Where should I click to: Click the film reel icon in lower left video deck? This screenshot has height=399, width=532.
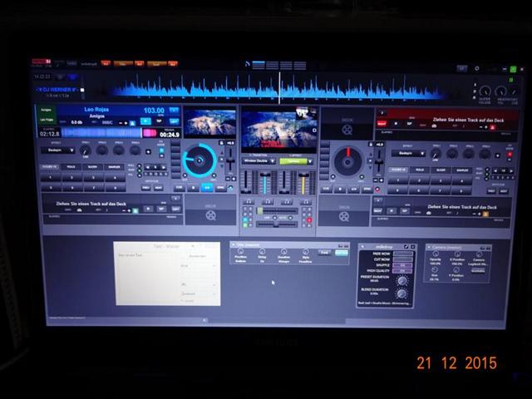tap(210, 215)
